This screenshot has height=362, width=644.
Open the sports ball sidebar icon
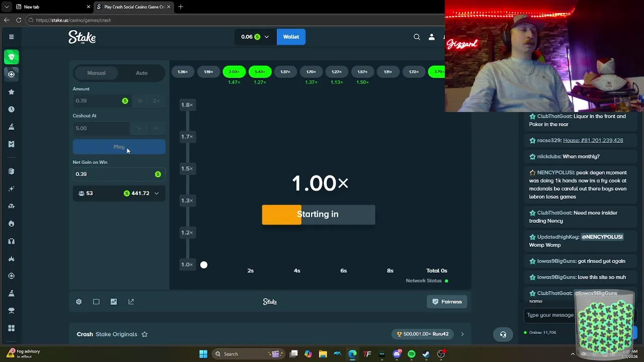[11, 74]
